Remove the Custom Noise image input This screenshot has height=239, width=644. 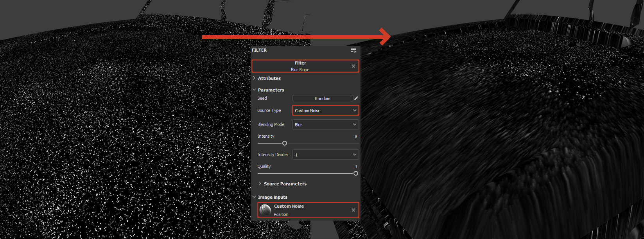point(353,210)
